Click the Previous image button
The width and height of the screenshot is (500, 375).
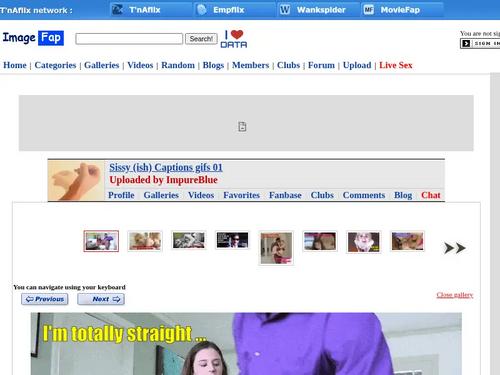(x=45, y=299)
